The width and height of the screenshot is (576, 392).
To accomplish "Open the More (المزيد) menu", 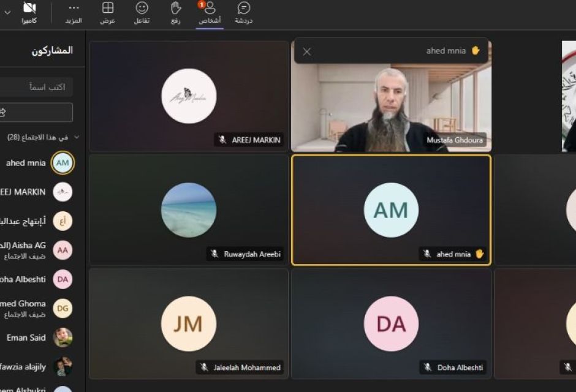I will (74, 13).
